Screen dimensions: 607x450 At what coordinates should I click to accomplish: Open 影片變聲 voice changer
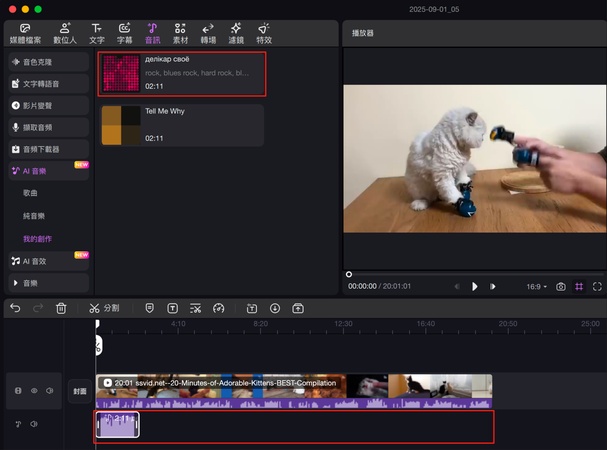49,105
